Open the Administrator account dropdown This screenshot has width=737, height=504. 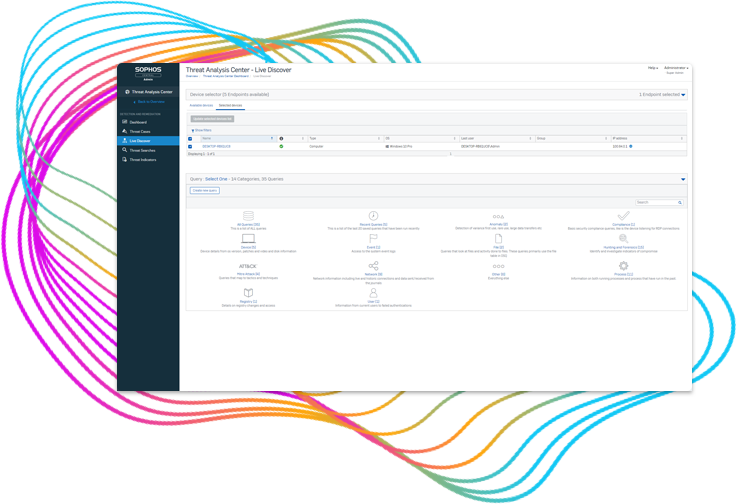coord(676,68)
